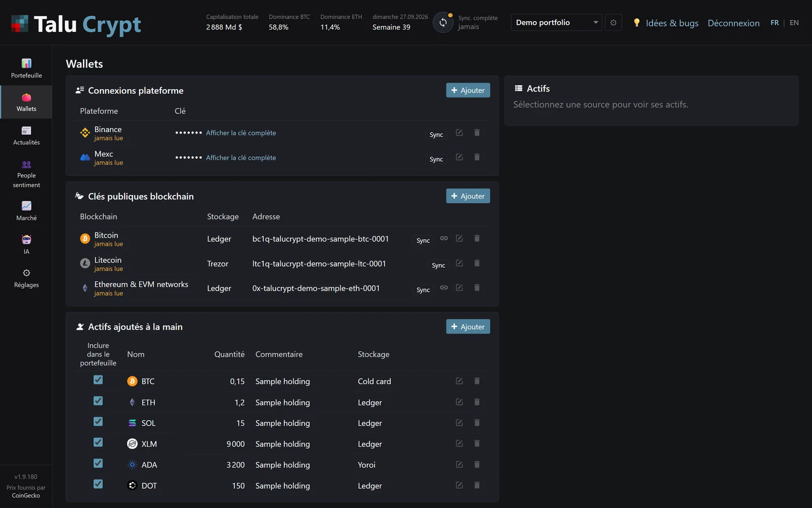Open the link icon for Bitcoin address
The image size is (812, 508).
tap(444, 238)
